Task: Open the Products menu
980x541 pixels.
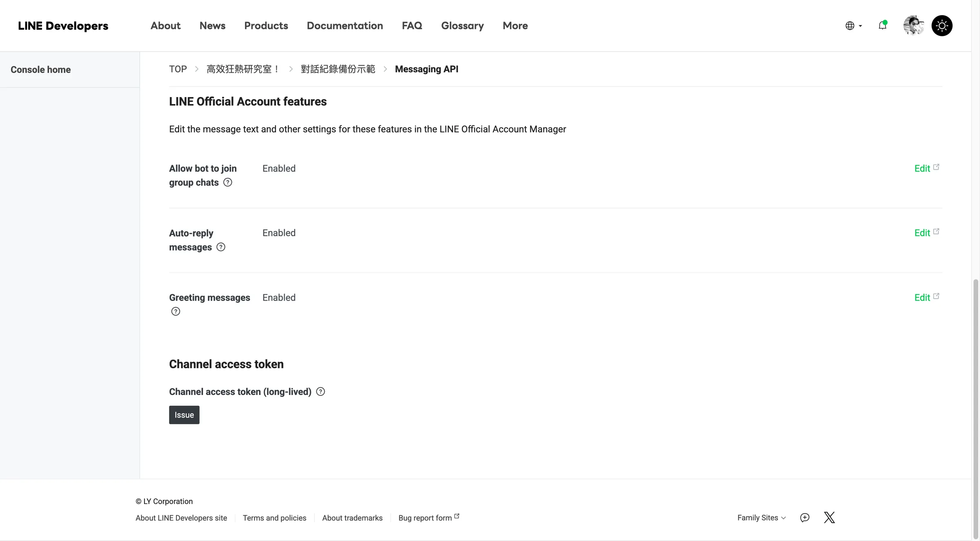Action: coord(266,26)
